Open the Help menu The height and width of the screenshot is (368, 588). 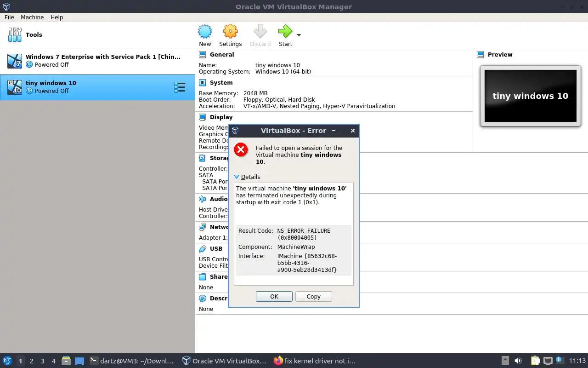[x=57, y=17]
